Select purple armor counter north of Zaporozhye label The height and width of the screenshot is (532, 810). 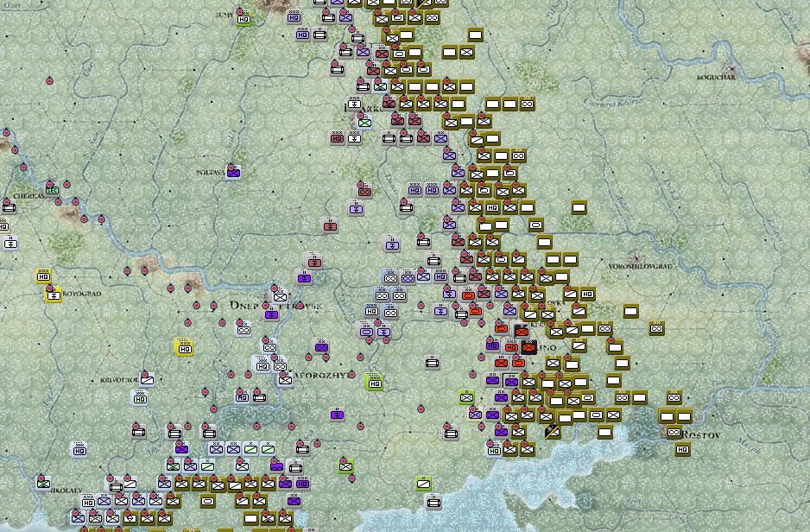[321, 347]
